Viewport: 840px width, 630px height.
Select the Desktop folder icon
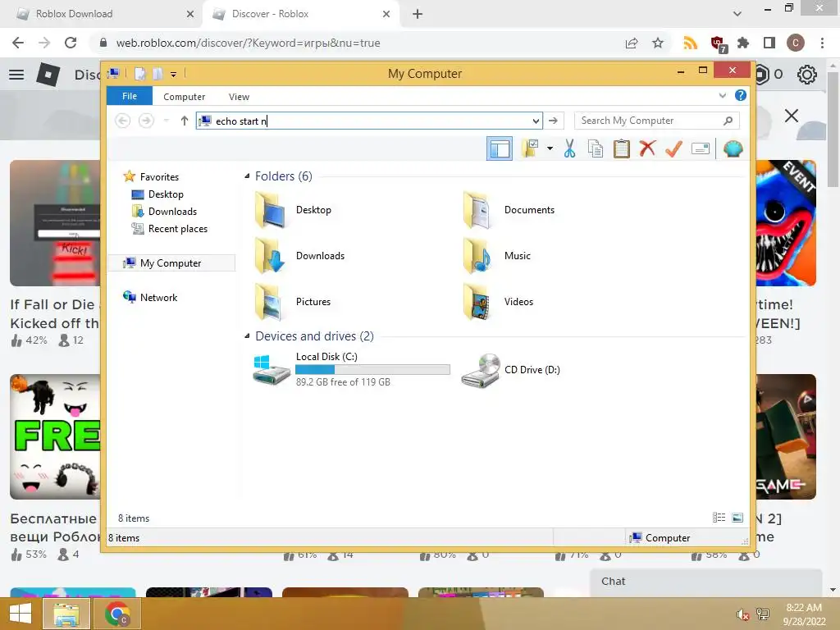270,211
